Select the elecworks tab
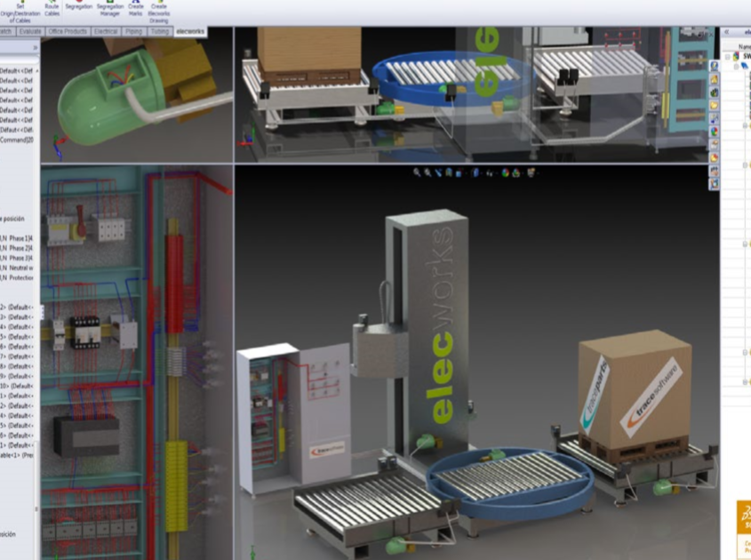This screenshot has width=751, height=560. [x=190, y=32]
